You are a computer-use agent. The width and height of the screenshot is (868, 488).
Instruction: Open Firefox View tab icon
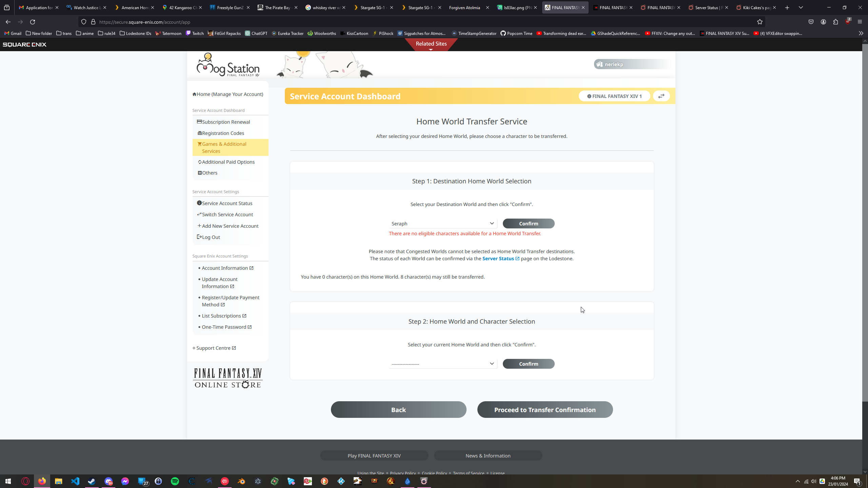[7, 7]
